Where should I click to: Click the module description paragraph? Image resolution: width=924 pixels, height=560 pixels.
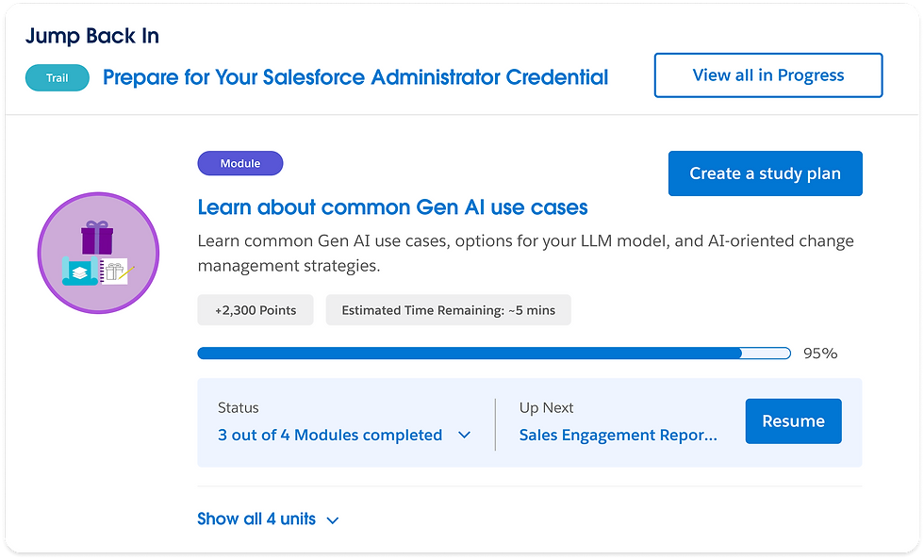pos(525,254)
